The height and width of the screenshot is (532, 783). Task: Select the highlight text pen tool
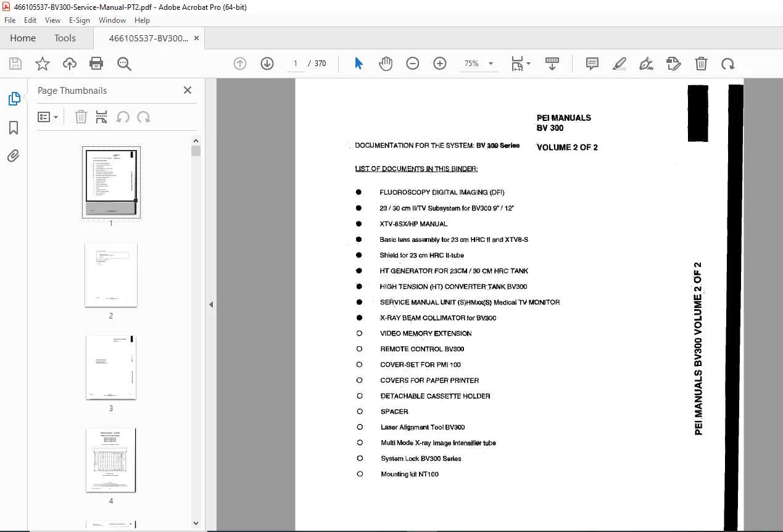click(619, 64)
